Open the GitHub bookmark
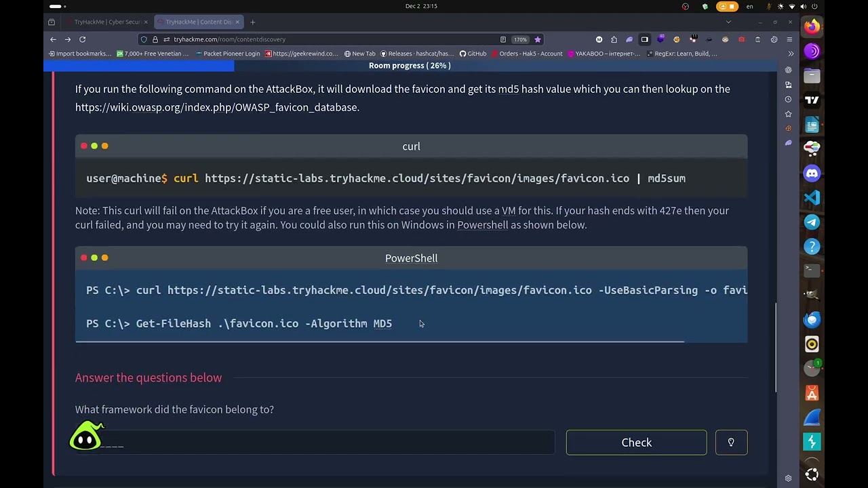This screenshot has height=488, width=868. [x=473, y=54]
